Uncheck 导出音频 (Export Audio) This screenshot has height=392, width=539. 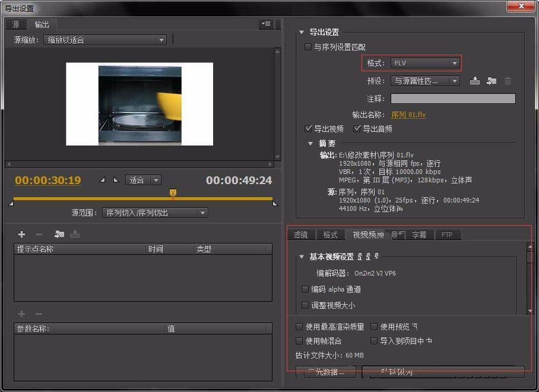click(357, 128)
